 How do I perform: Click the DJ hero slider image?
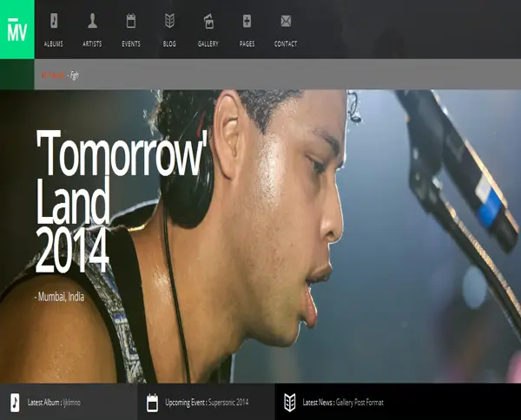pyautogui.click(x=260, y=236)
